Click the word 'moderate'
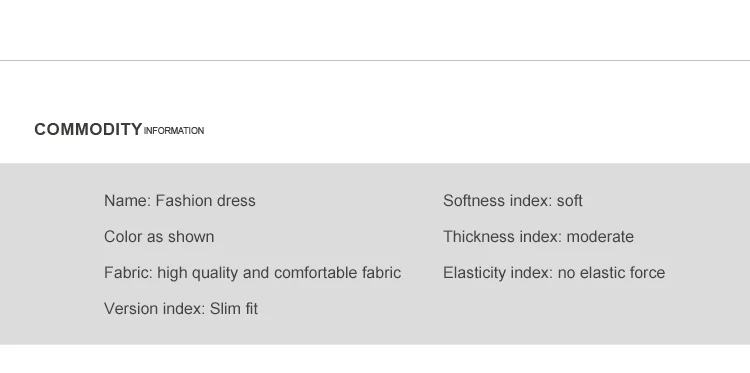The width and height of the screenshot is (750, 373). tap(600, 237)
